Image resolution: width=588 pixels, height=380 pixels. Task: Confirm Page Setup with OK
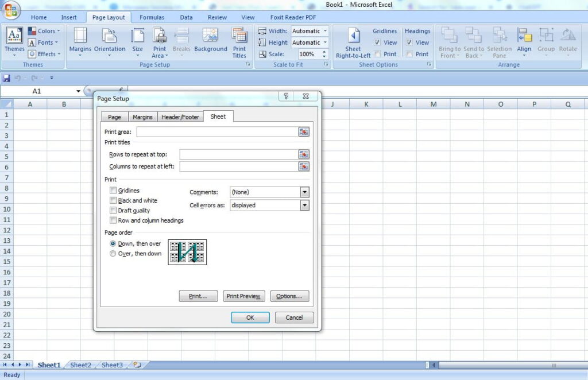tap(250, 317)
